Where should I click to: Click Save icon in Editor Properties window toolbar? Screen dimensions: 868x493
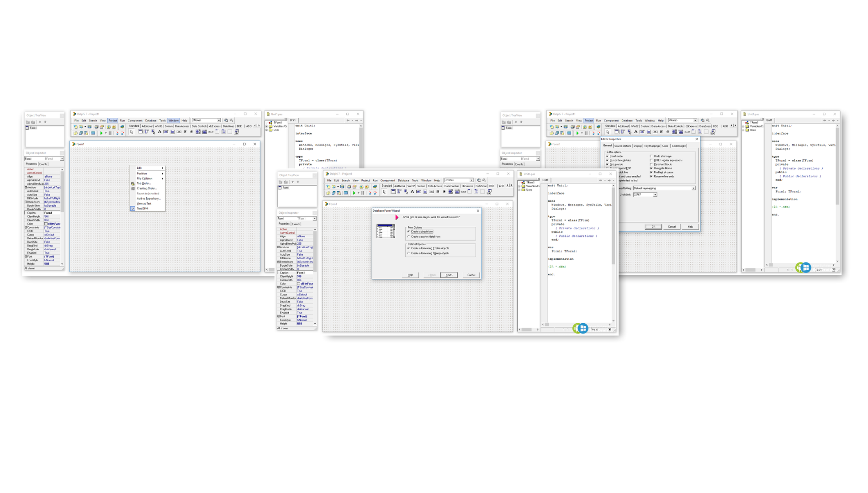click(x=566, y=126)
